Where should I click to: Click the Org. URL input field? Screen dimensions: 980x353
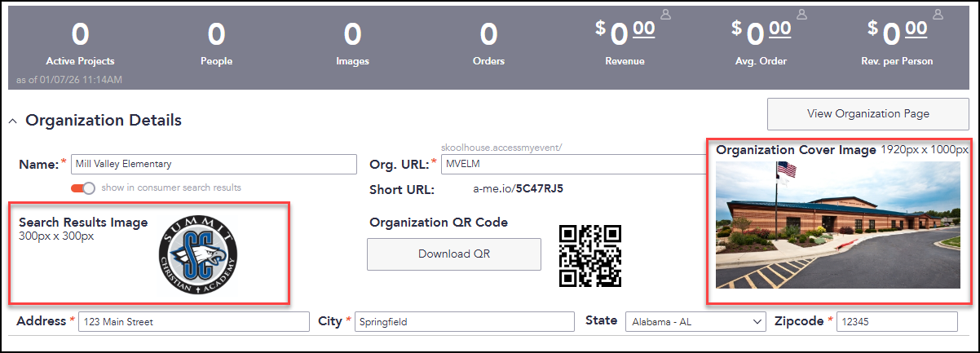coord(573,164)
